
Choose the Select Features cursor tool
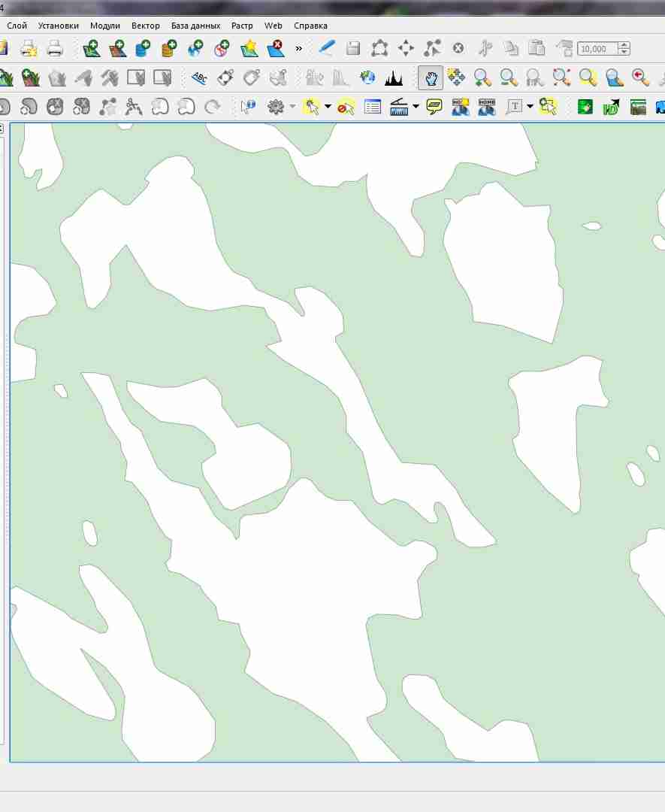point(311,108)
